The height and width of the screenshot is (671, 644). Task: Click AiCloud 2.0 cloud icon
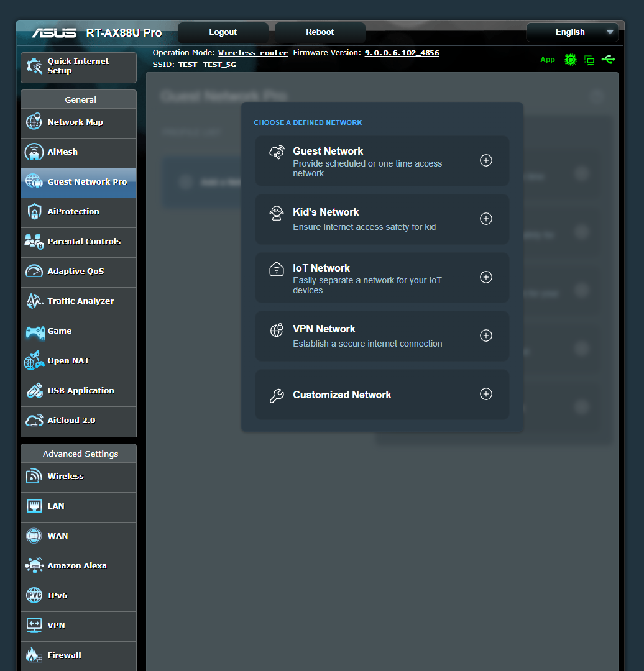tap(34, 420)
